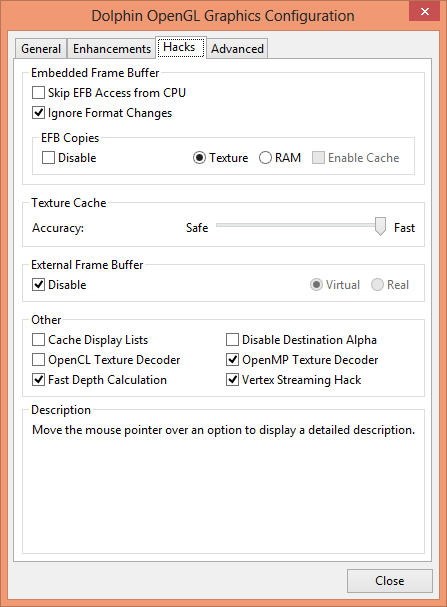The height and width of the screenshot is (607, 447).
Task: Click the accuracy slider track near Safe
Action: (x=224, y=225)
